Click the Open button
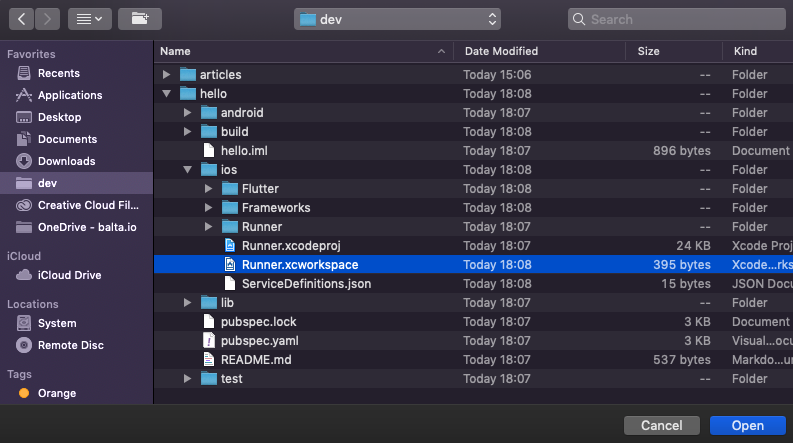The width and height of the screenshot is (793, 443). (747, 425)
